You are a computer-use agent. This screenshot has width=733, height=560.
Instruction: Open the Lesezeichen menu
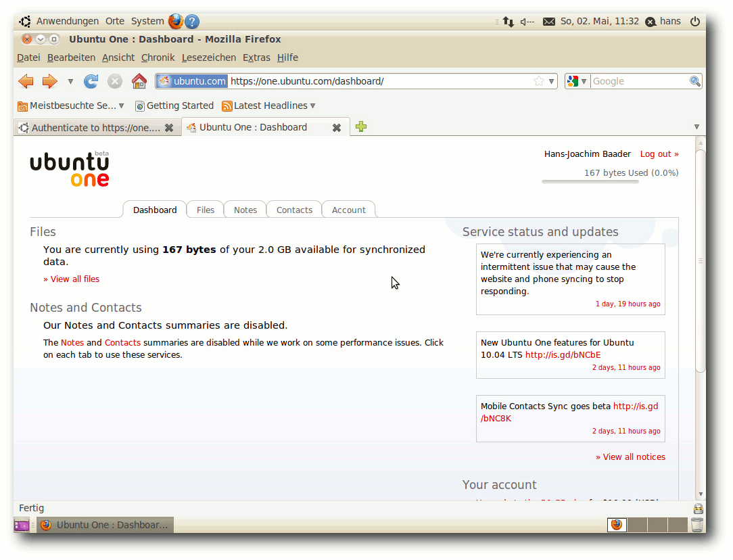208,57
